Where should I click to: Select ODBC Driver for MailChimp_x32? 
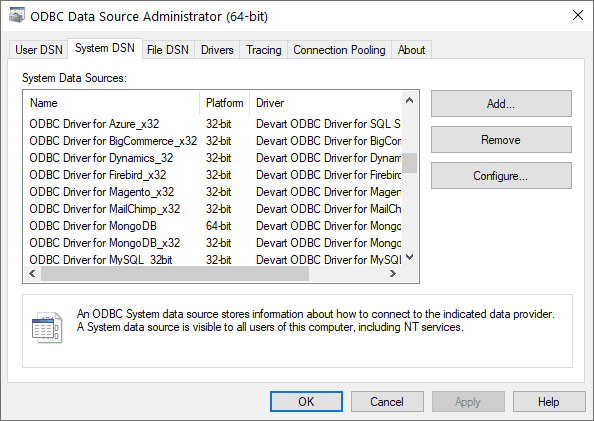tap(105, 209)
